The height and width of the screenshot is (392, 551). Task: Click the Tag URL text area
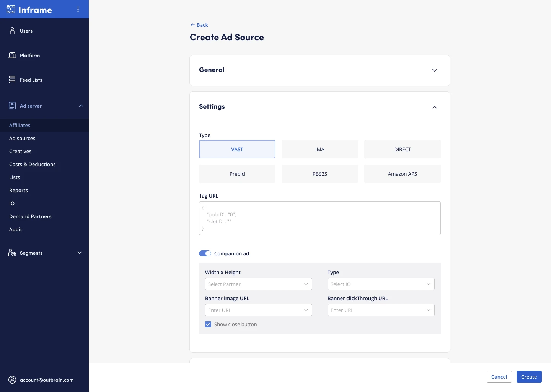click(320, 218)
